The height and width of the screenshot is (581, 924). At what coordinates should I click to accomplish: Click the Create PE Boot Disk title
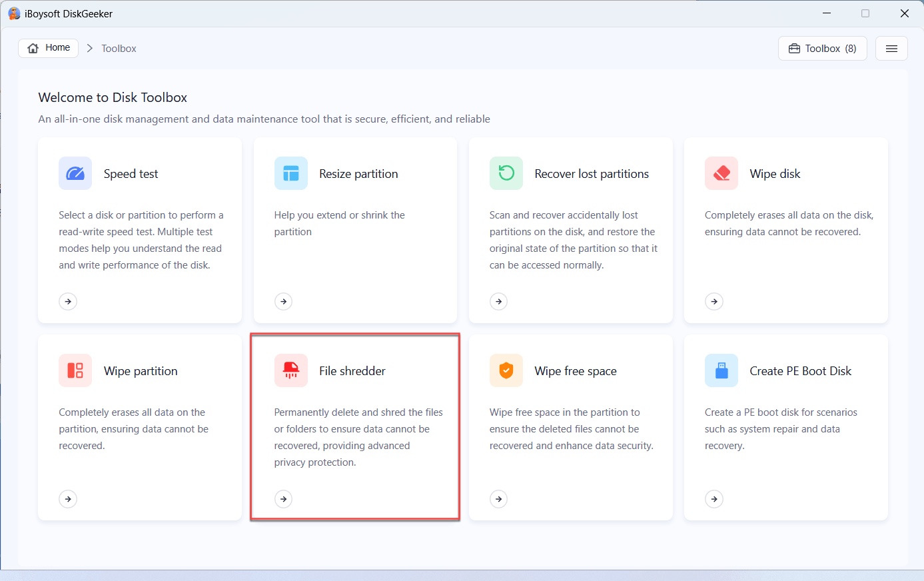tap(801, 371)
